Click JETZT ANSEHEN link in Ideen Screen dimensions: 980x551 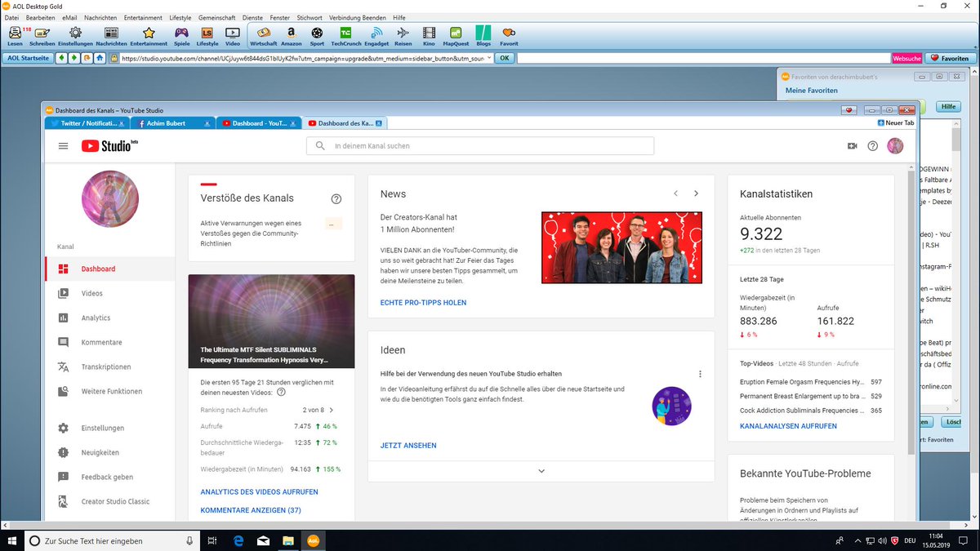(408, 446)
